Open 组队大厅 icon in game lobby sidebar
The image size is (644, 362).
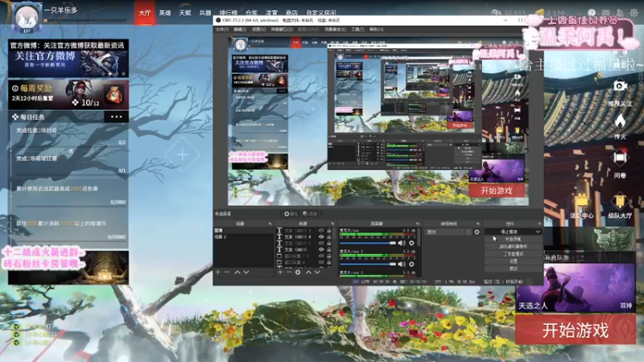(x=620, y=201)
